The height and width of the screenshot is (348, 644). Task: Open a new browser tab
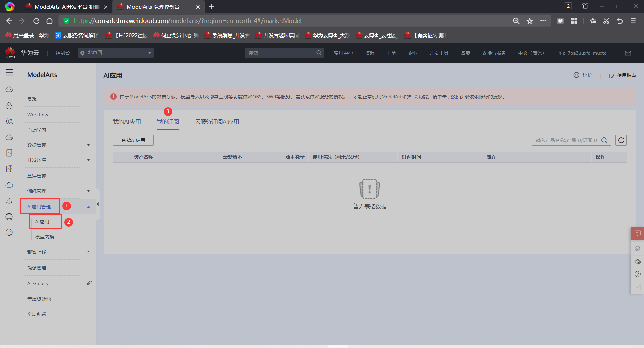click(x=211, y=7)
